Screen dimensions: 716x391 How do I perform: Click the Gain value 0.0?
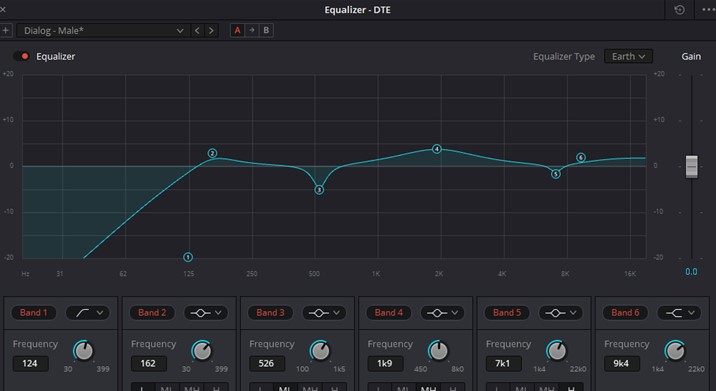coord(691,272)
